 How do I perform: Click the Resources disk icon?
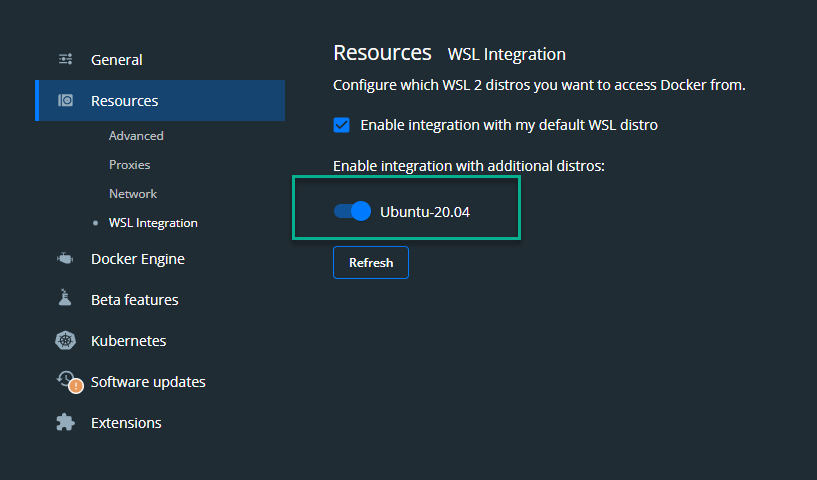tap(65, 100)
